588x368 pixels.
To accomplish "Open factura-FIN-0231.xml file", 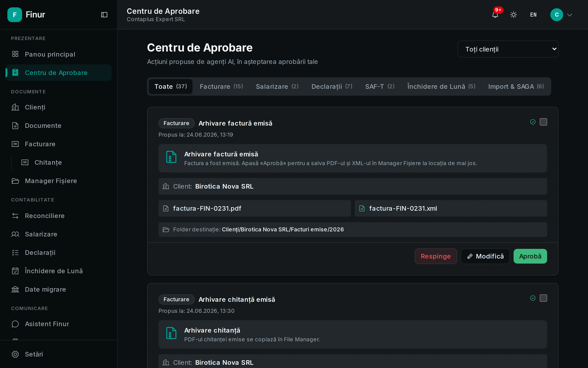I will coord(451,208).
